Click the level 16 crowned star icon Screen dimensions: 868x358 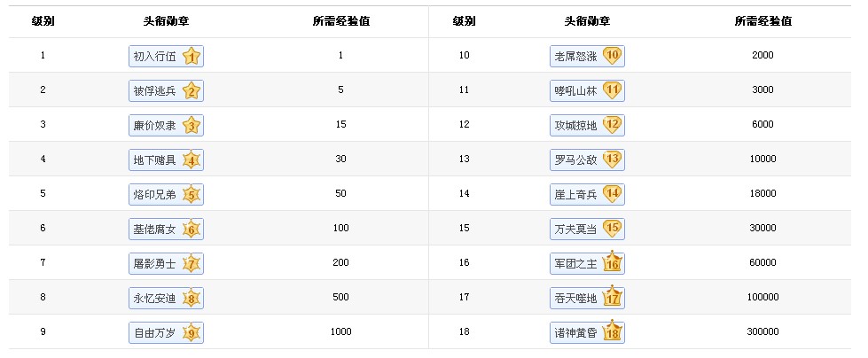(613, 262)
